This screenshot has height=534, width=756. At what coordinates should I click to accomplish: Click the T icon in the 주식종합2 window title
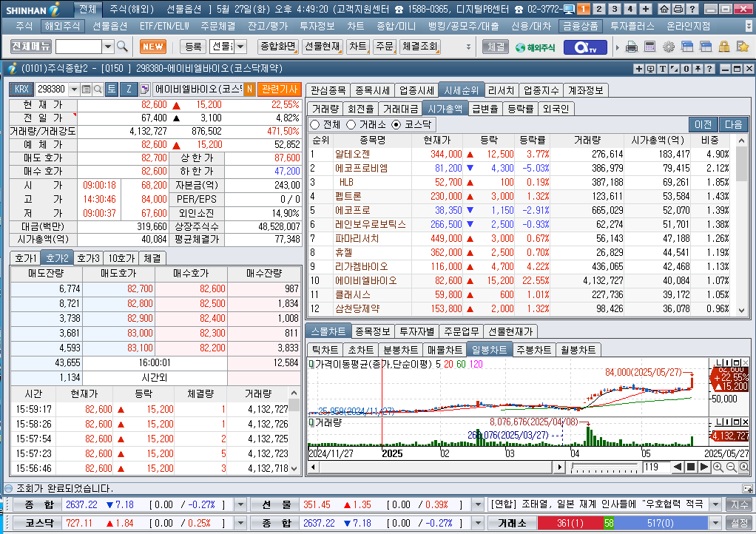click(663, 69)
